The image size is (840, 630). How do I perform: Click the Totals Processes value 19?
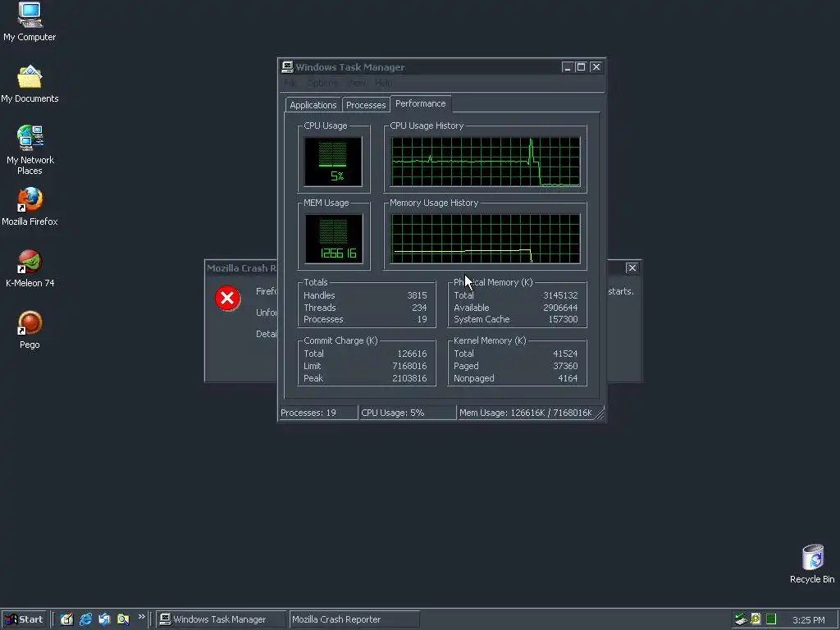422,319
